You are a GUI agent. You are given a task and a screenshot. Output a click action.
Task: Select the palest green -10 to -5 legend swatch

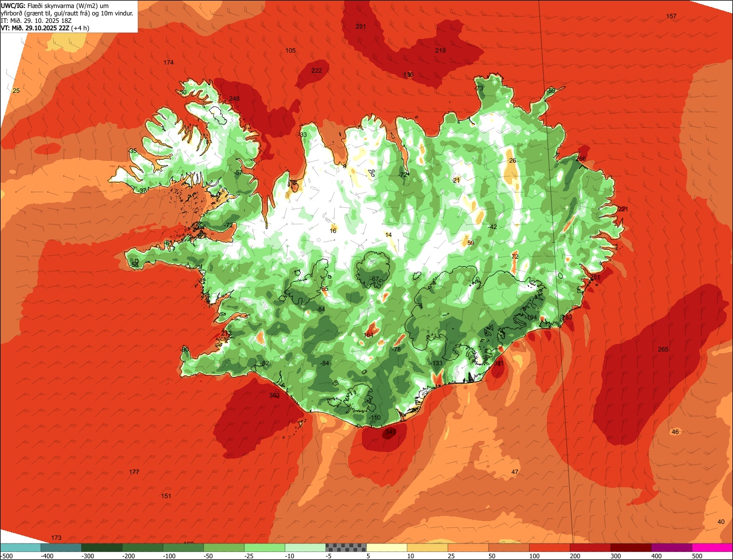coord(305,547)
